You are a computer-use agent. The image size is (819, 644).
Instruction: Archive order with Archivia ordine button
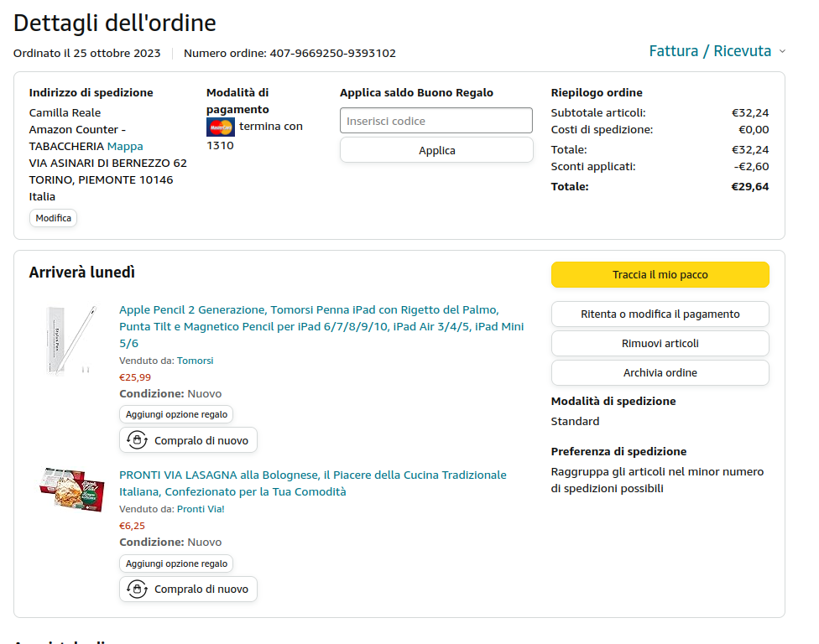(x=660, y=373)
